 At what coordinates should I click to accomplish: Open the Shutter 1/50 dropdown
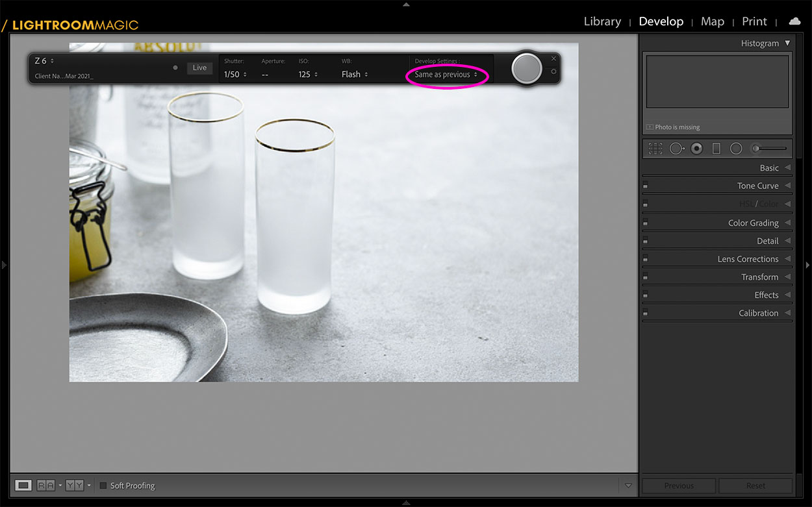tap(235, 75)
